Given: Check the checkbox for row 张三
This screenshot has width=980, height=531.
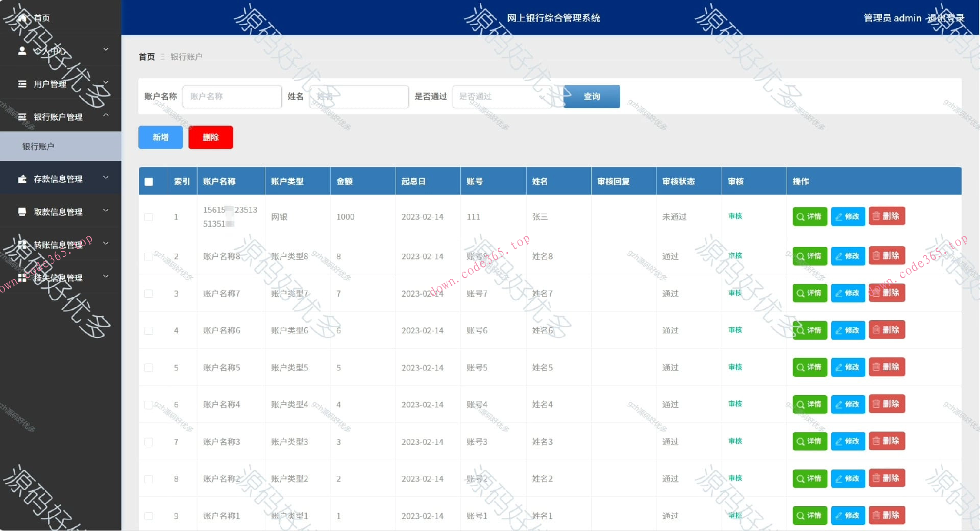Looking at the screenshot, I should tap(149, 217).
